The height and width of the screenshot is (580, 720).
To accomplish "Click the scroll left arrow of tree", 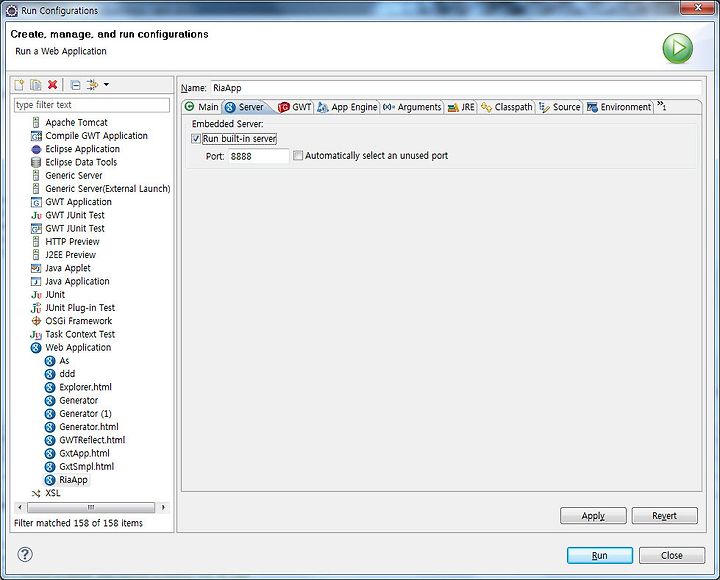I will (19, 507).
